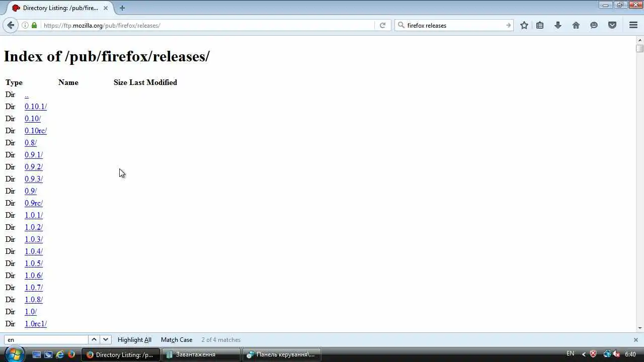Open site info icon in address bar
Viewport: 644px width, 362px height.
(25, 25)
